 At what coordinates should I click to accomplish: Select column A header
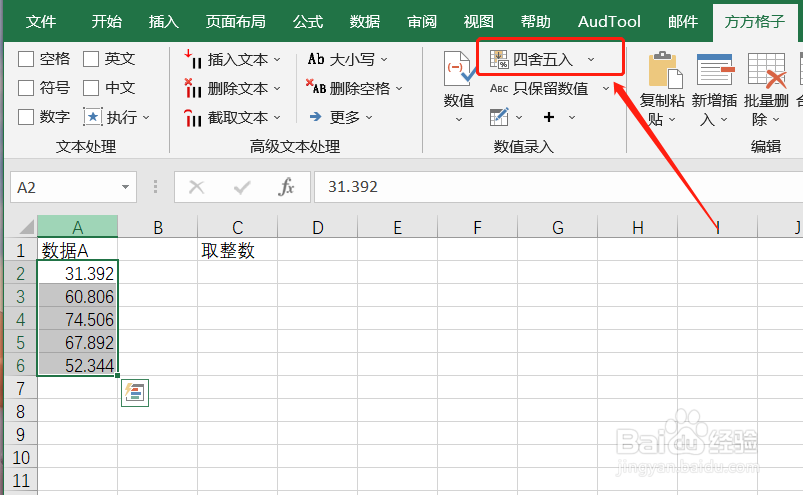pyautogui.click(x=78, y=227)
